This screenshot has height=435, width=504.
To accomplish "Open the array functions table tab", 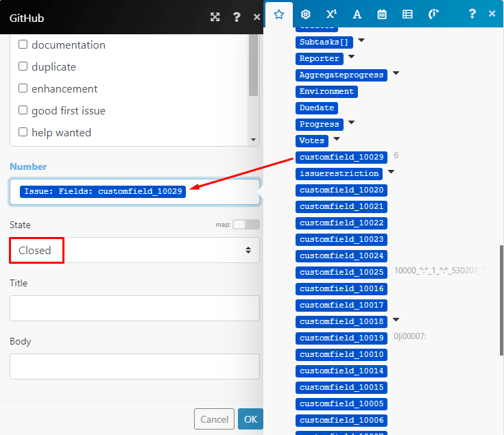I will [407, 14].
